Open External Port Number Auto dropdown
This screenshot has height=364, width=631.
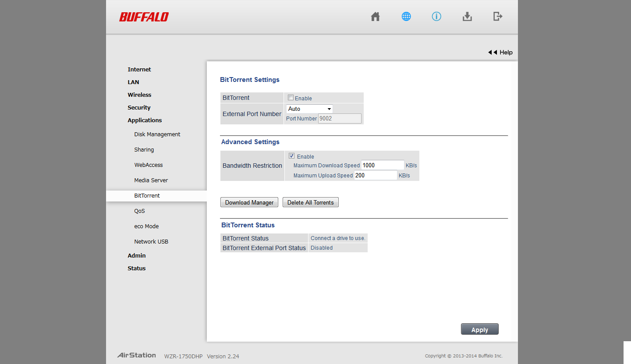tap(309, 109)
